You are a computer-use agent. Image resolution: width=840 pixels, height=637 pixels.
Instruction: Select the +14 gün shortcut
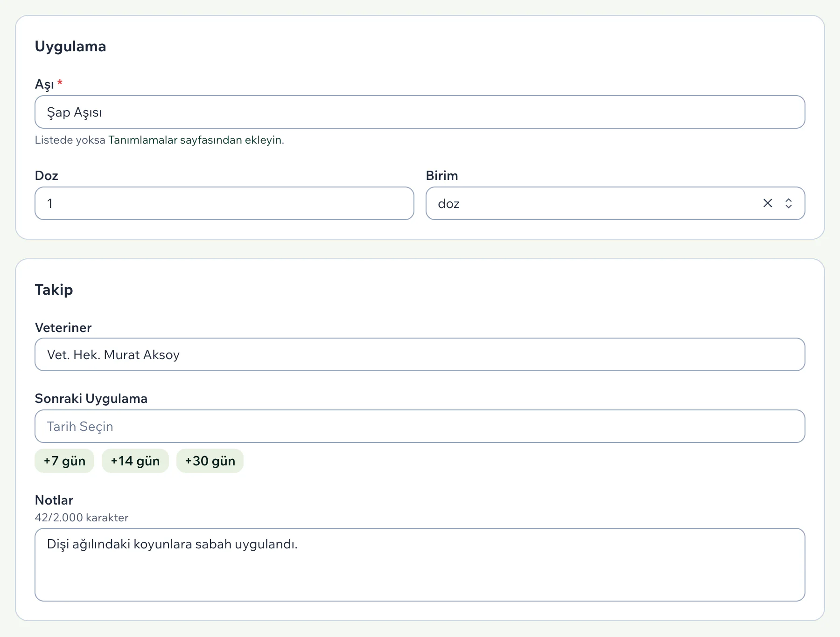pyautogui.click(x=135, y=461)
